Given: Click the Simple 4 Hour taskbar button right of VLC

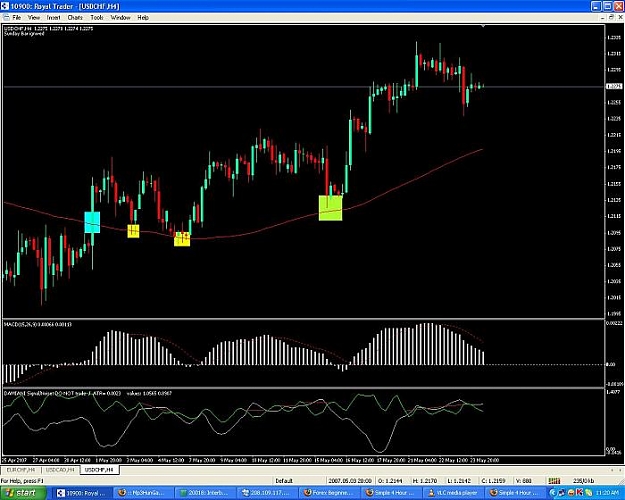Looking at the screenshot, I should click(x=515, y=493).
